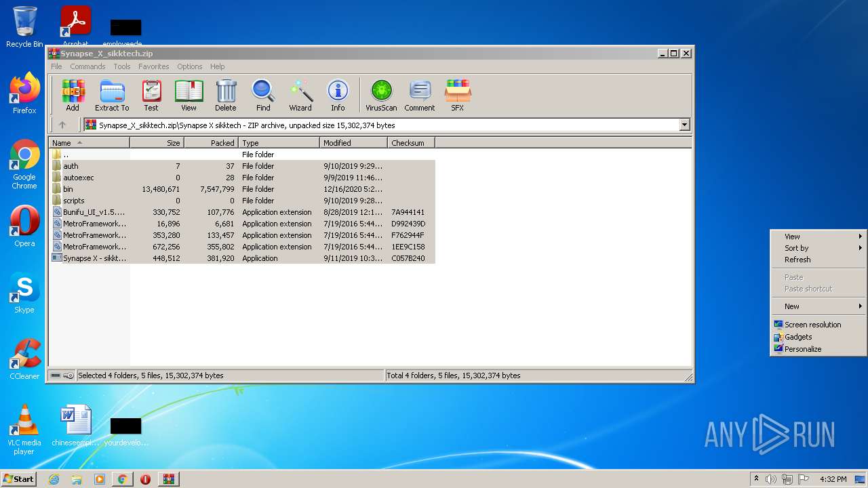
Task: Click the taskbar clock 4:32 PM
Action: pyautogui.click(x=833, y=479)
